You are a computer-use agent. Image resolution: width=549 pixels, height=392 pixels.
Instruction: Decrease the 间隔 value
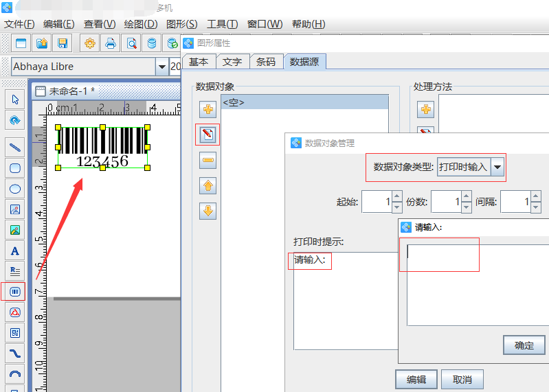(536, 207)
